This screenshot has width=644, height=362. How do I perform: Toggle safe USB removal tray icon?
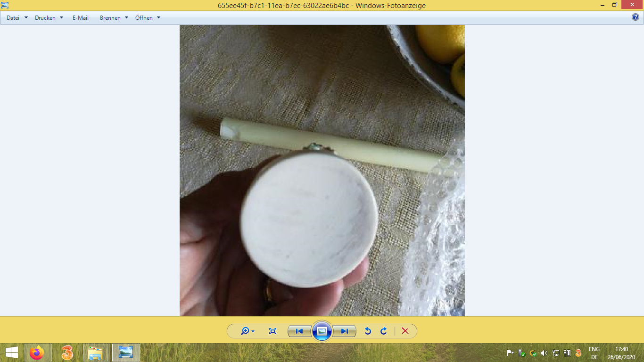coord(520,353)
